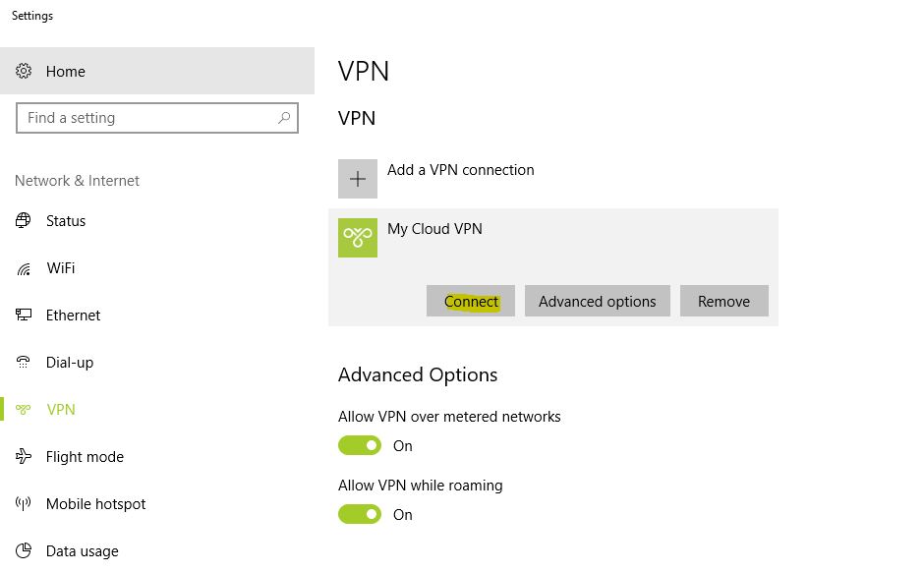
Task: Click the Add a VPN connection label
Action: click(x=461, y=170)
